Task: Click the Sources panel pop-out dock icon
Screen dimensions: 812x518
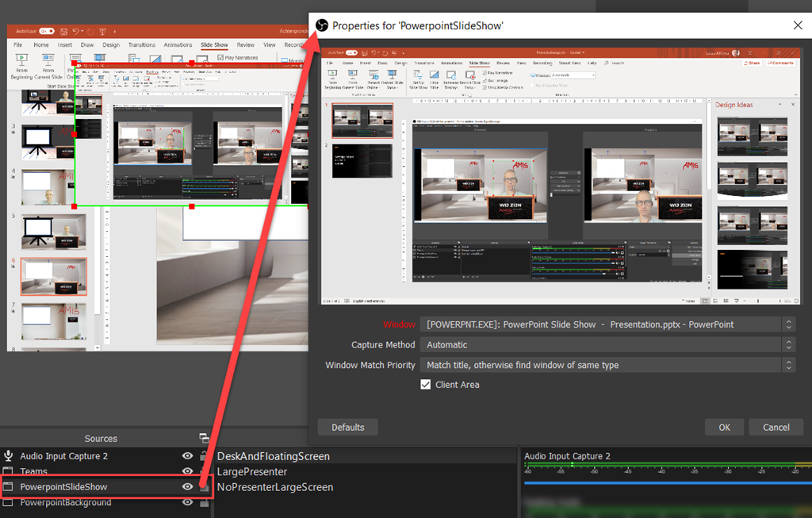Action: [x=204, y=438]
